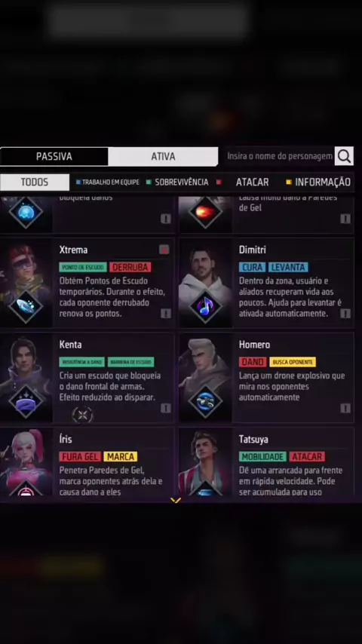362x644 pixels.
Task: Select the TODOS filter
Action: coord(35,182)
